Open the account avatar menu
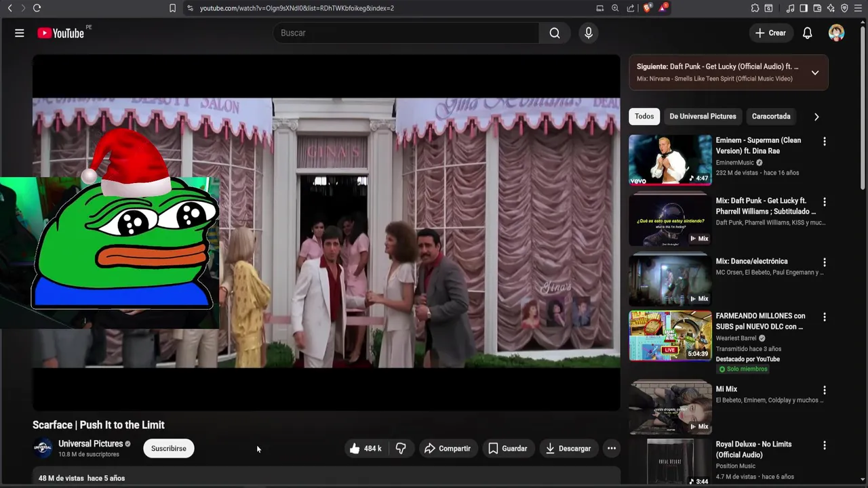 (836, 33)
